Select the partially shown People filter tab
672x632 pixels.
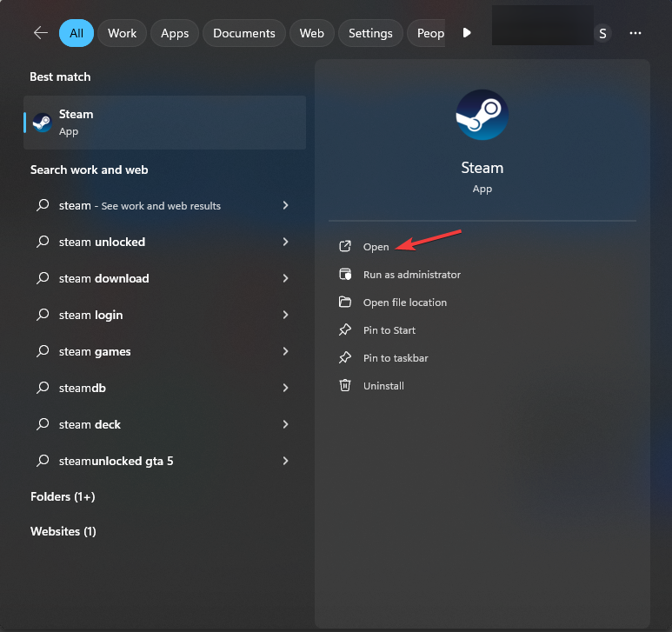click(426, 33)
